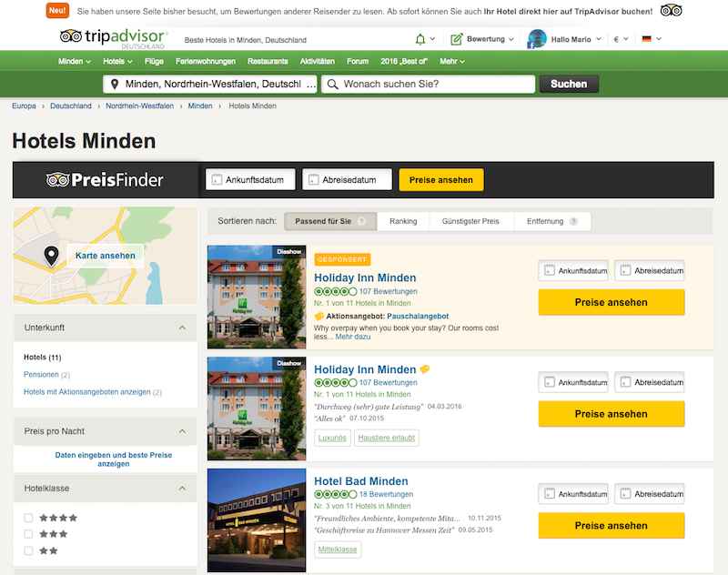This screenshot has width=728, height=575.
Task: Collapse the Hotelklasse filter section
Action: tap(182, 489)
